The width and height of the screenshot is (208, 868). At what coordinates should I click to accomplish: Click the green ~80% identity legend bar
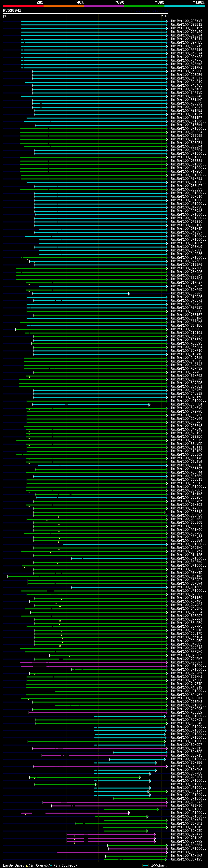point(144,6)
